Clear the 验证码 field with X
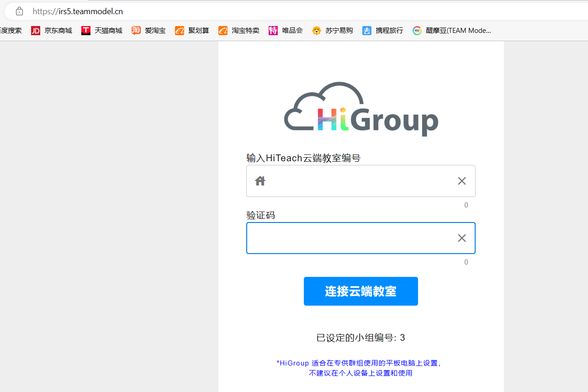Image resolution: width=588 pixels, height=392 pixels. pyautogui.click(x=462, y=238)
